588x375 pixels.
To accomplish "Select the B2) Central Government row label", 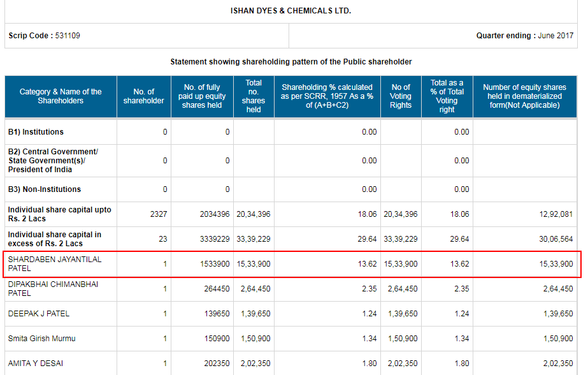I will (53, 161).
